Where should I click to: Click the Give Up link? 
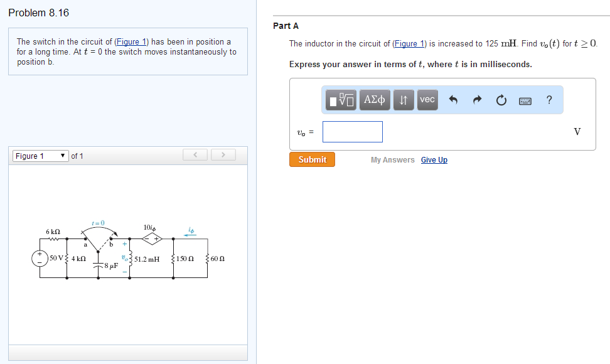point(434,160)
